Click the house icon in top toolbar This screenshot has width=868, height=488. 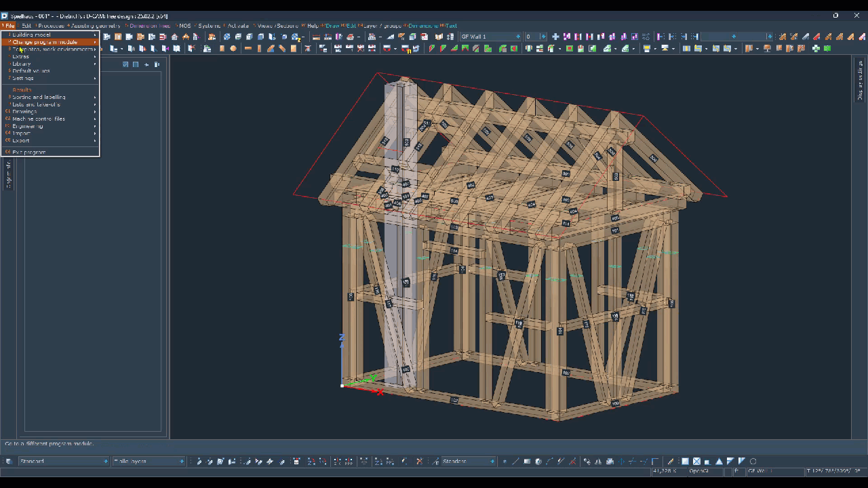click(174, 37)
